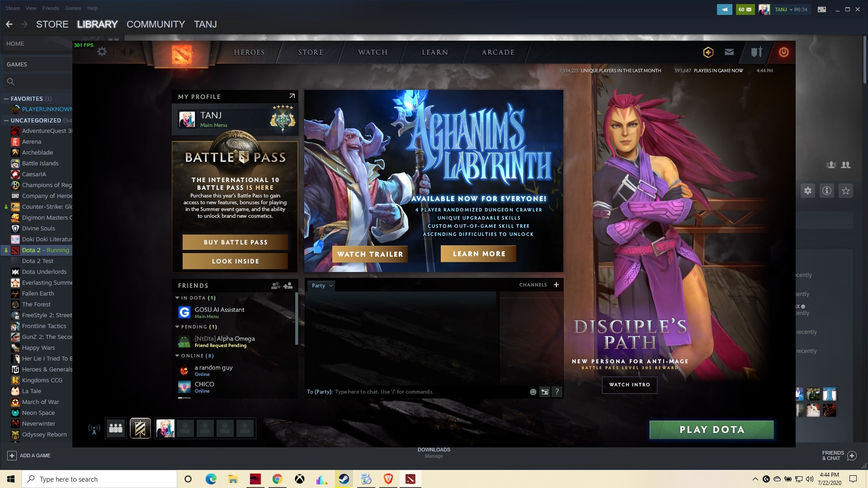Click the friends list view icon

pos(275,286)
